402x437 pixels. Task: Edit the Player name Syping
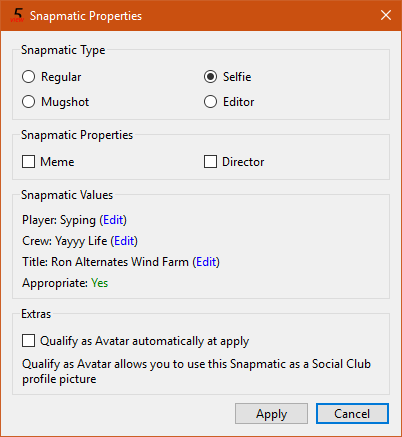coord(113,220)
